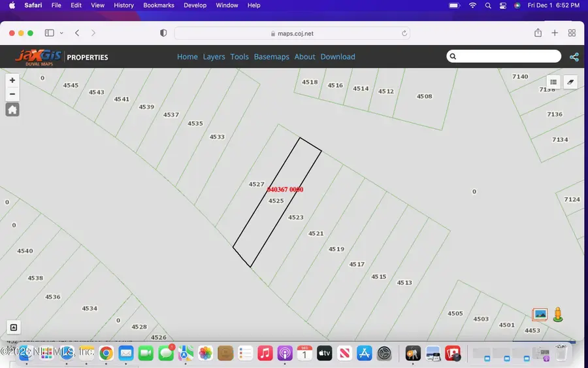Open the View menu

[x=97, y=5]
